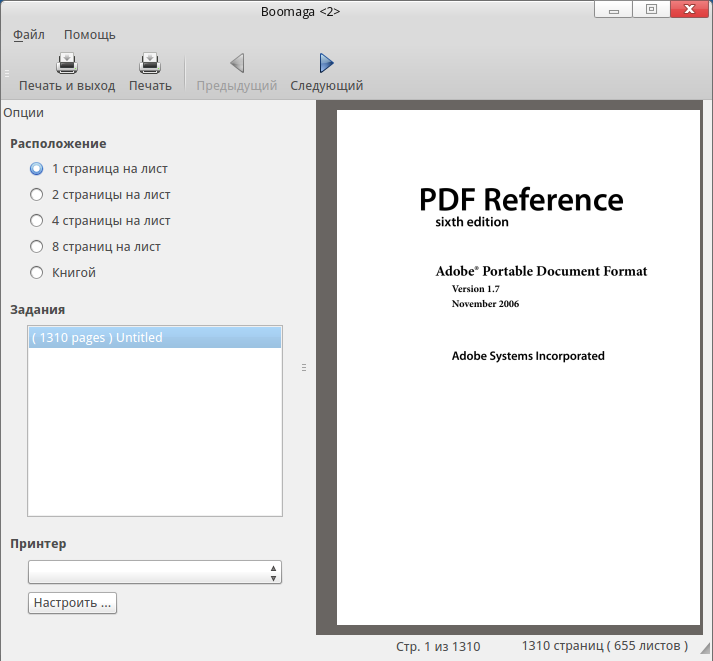Go to next sheet with 'Следующий' arrow
The height and width of the screenshot is (661, 713).
tap(326, 63)
